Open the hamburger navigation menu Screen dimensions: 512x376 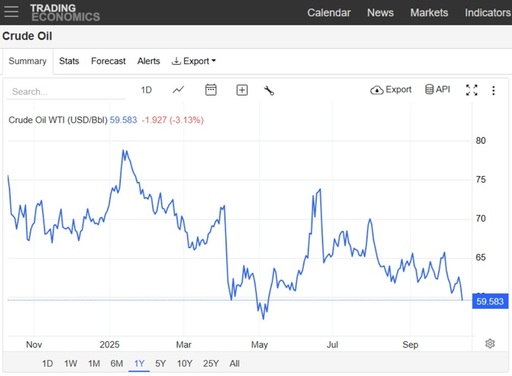(11, 12)
